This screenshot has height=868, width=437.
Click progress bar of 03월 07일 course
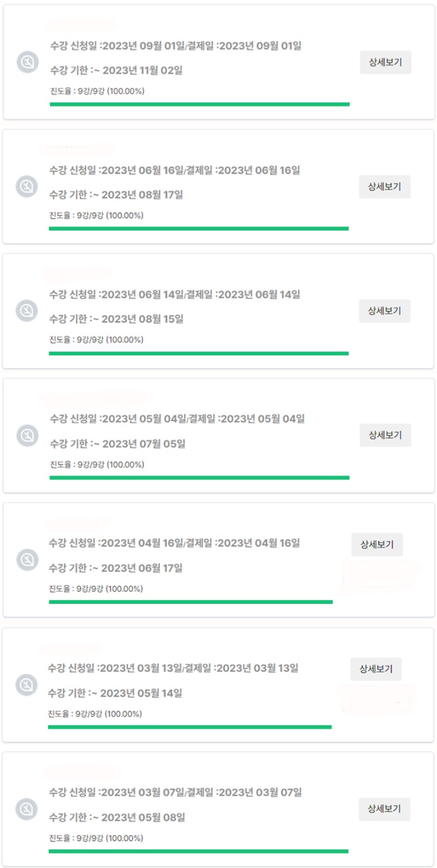pos(198,851)
